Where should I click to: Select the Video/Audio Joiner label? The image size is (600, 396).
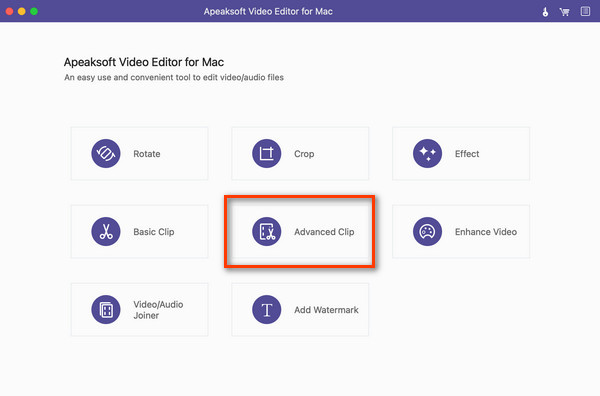pos(158,310)
